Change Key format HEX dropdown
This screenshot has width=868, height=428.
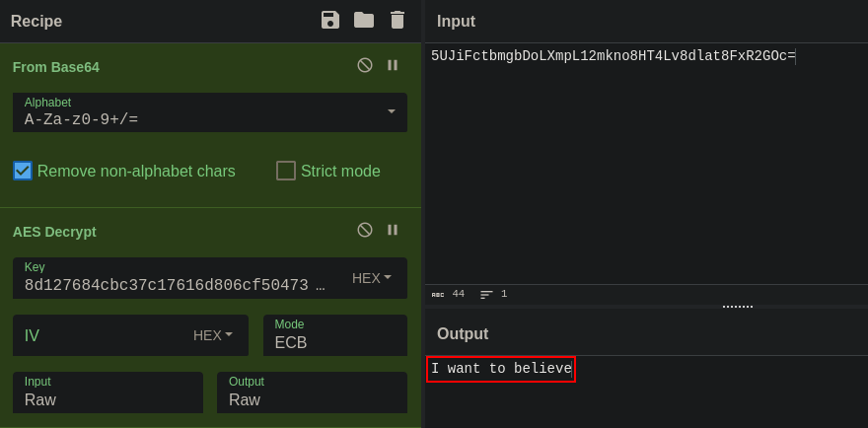[372, 278]
